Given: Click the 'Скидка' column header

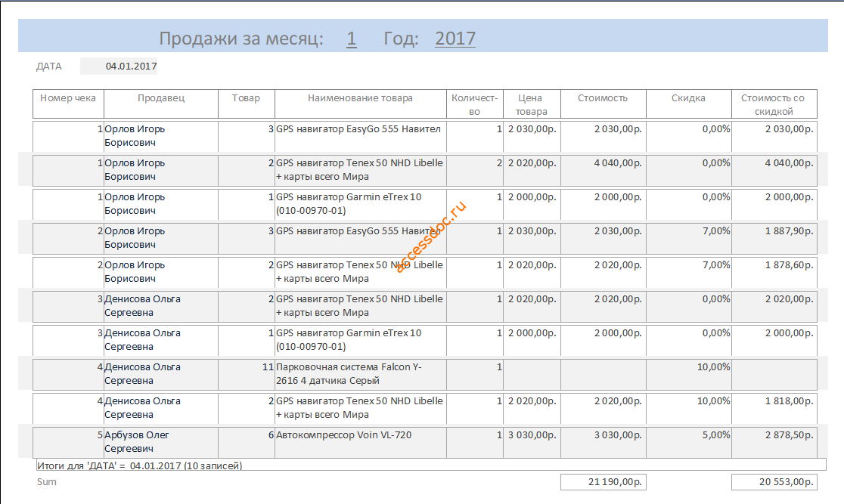Looking at the screenshot, I should click(x=688, y=104).
